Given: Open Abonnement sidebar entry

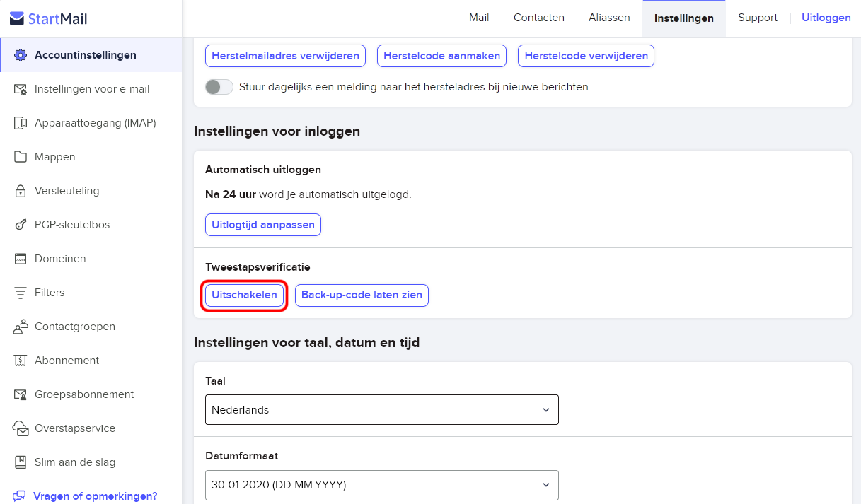Looking at the screenshot, I should pos(91,361).
